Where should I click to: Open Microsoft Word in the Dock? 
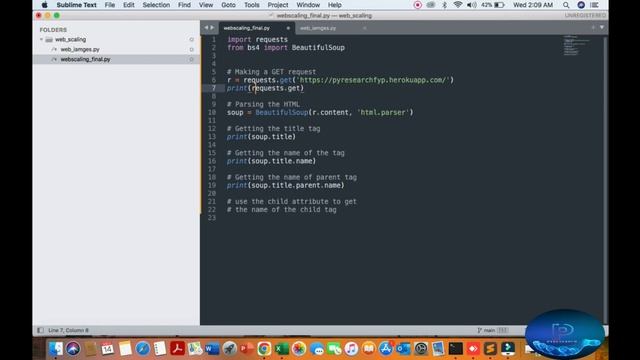pos(212,349)
